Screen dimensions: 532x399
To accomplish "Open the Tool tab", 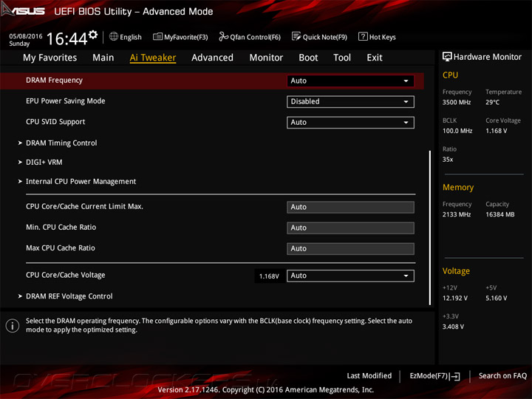I will pos(342,58).
